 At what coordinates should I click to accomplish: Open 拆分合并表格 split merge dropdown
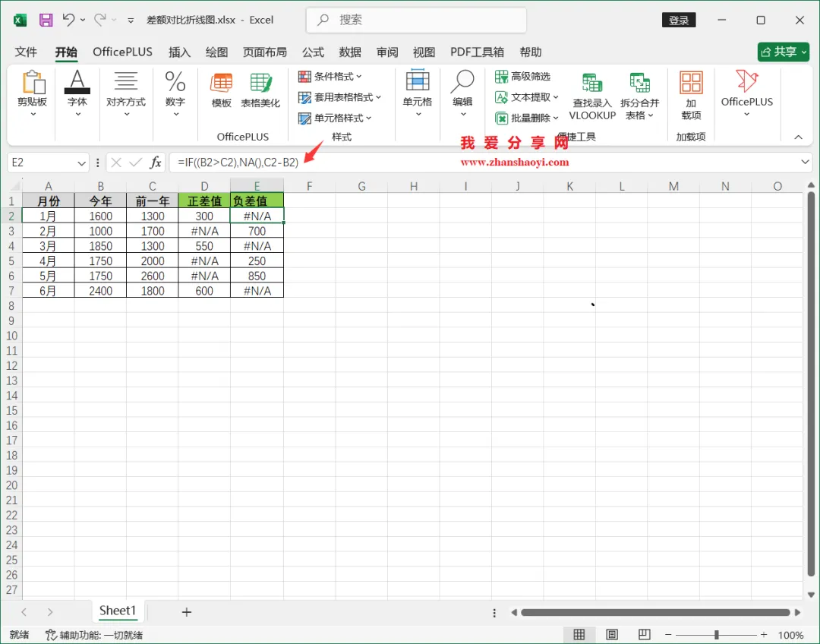[639, 96]
